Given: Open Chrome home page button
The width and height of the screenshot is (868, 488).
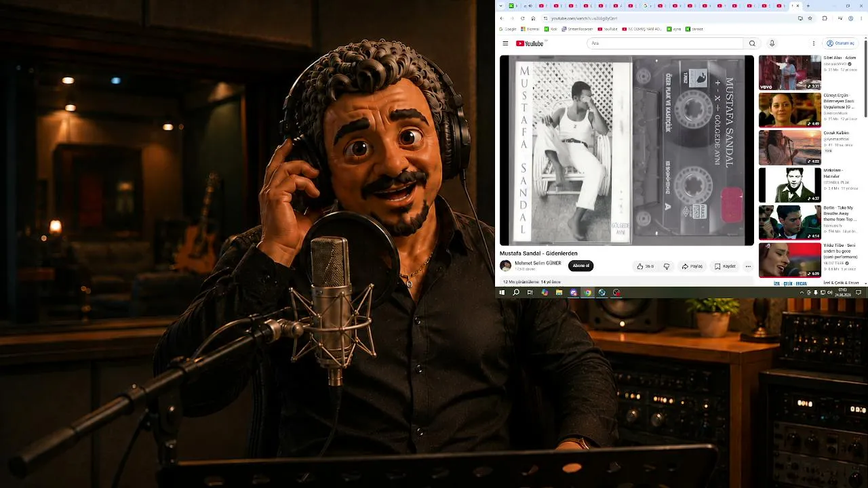Looking at the screenshot, I should [x=533, y=18].
